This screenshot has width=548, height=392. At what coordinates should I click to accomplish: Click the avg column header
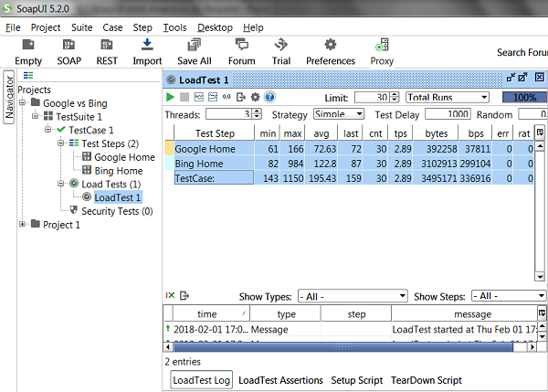coord(321,133)
